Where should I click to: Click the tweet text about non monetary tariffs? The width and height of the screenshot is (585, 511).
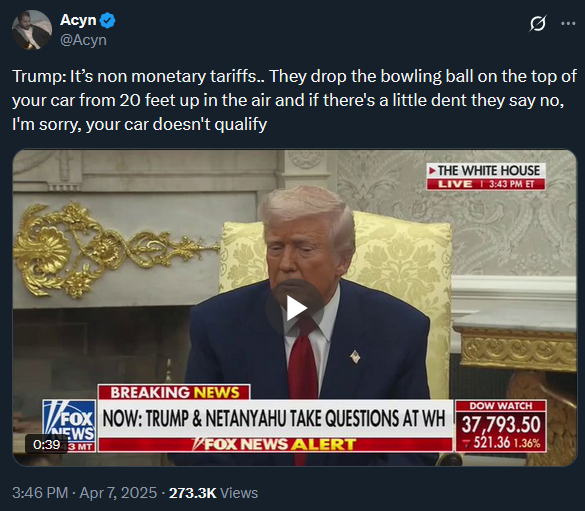(x=294, y=100)
